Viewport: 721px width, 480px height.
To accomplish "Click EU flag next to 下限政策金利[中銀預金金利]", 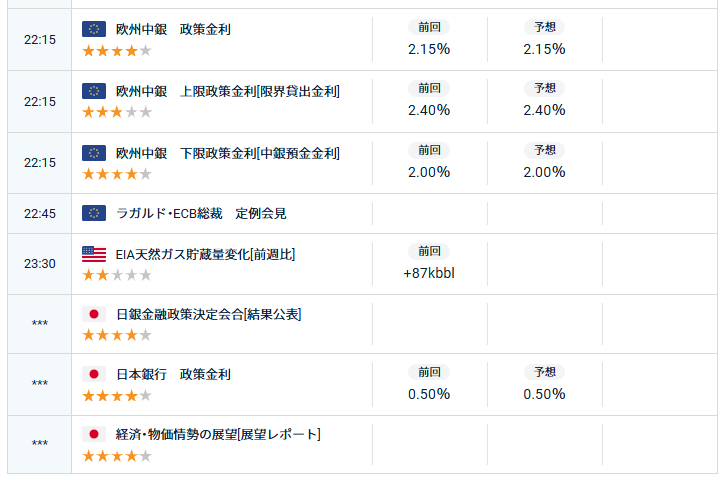I will [x=94, y=153].
